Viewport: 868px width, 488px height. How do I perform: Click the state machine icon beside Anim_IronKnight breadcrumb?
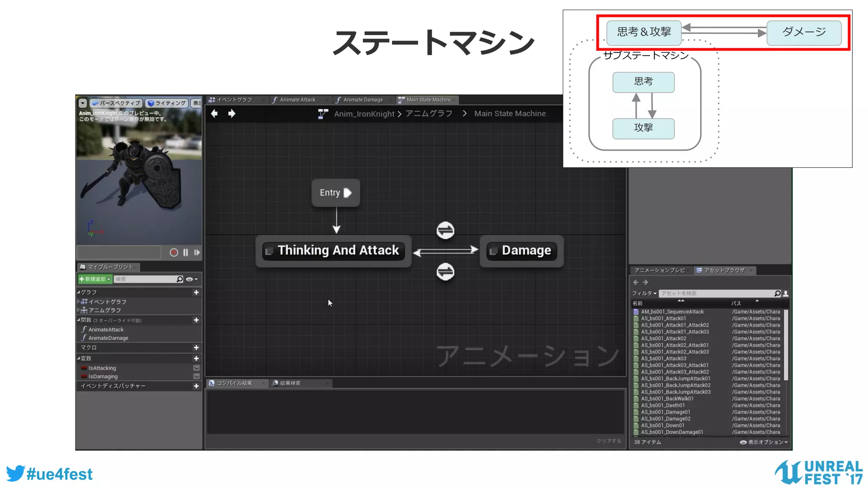click(323, 114)
